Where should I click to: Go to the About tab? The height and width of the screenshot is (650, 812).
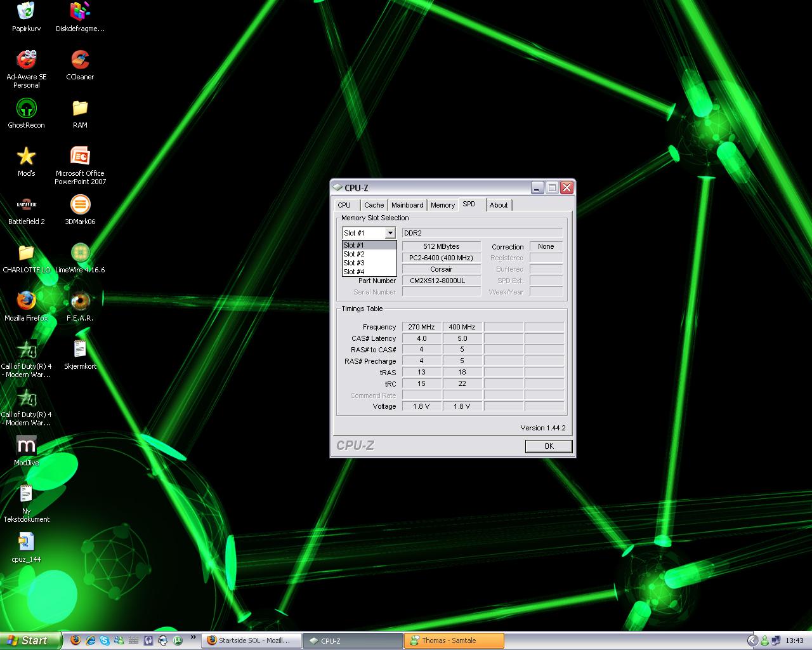(499, 205)
